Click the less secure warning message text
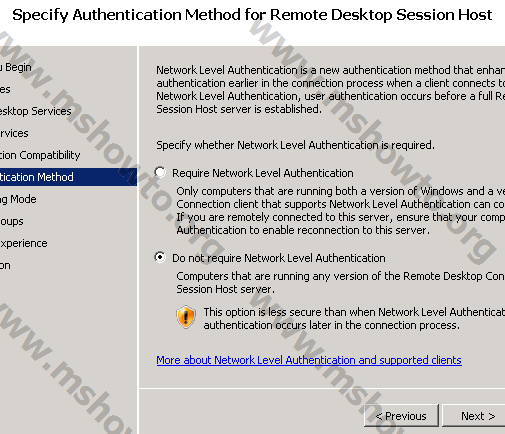The image size is (505, 434). (354, 318)
